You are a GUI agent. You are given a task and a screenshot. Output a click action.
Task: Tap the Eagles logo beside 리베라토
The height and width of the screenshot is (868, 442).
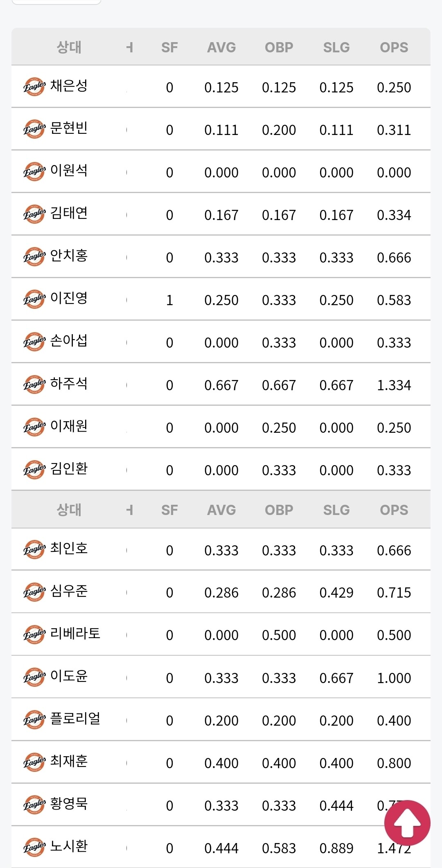click(x=34, y=634)
